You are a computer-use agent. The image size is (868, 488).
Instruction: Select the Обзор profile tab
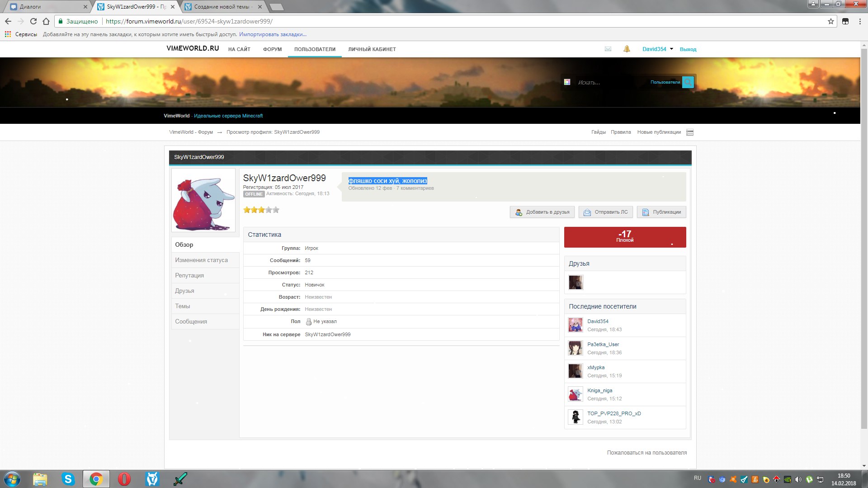(205, 244)
